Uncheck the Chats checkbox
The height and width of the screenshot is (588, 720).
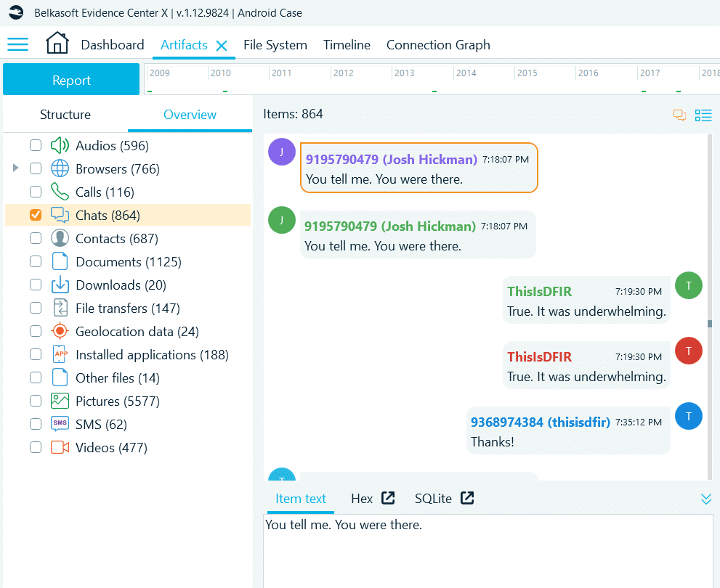(36, 216)
